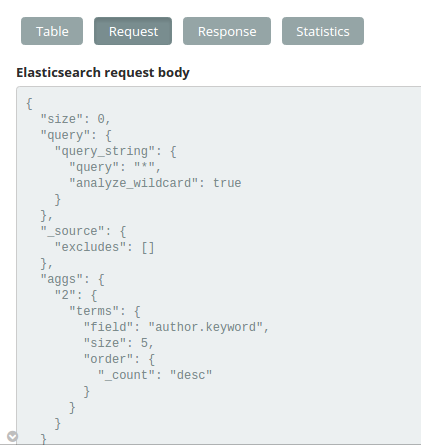Click the "terms" line
This screenshot has height=445, width=421.
coord(105,311)
